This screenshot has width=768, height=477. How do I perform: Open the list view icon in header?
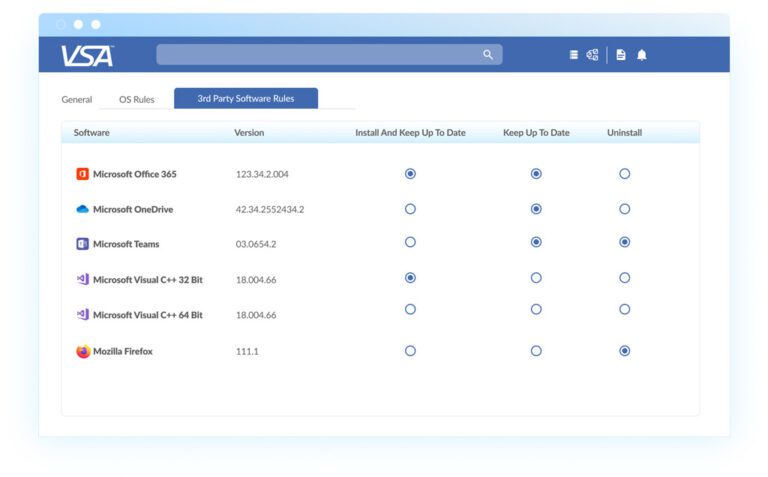coord(573,55)
